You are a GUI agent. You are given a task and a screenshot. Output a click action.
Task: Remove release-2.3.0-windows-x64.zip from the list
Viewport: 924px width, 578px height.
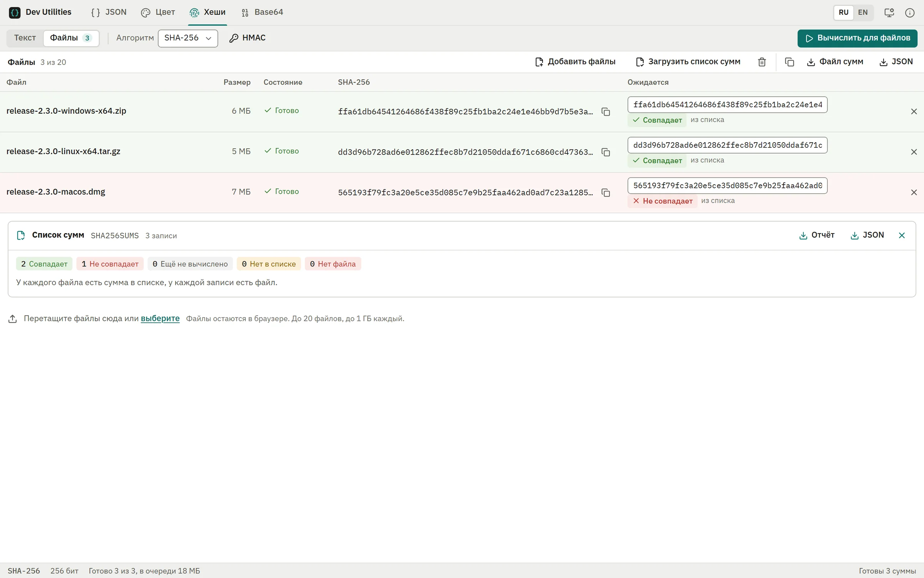click(x=914, y=112)
